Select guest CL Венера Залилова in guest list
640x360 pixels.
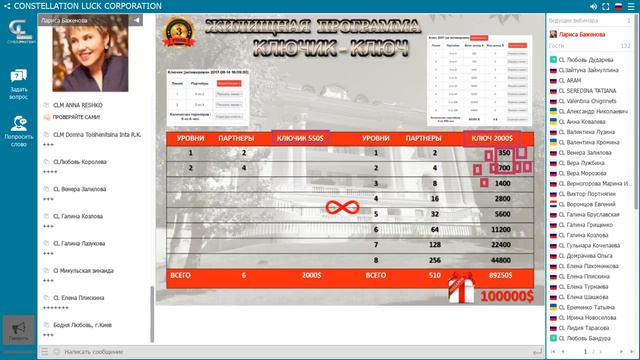(x=585, y=152)
